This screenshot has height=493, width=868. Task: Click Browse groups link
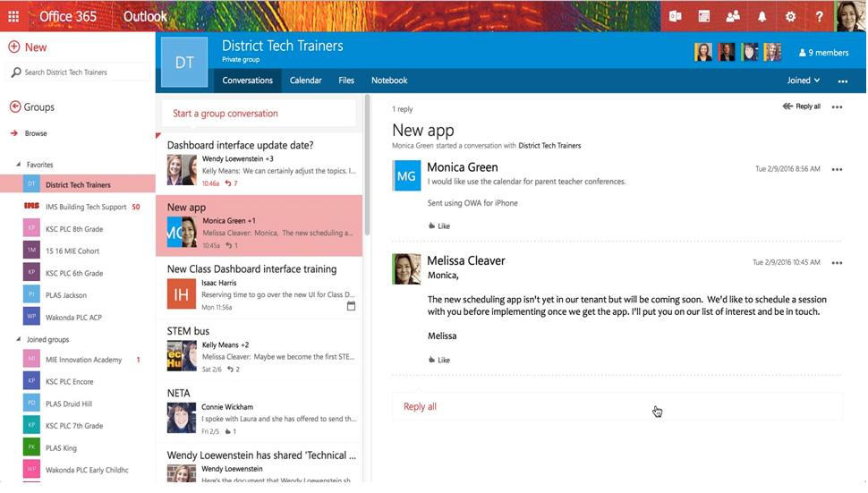(x=36, y=133)
